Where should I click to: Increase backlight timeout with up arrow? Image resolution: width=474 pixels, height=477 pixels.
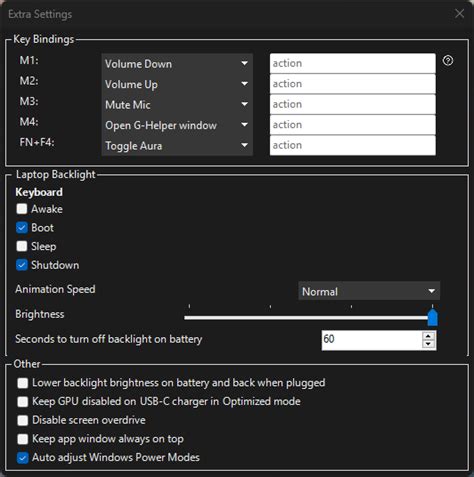tap(429, 336)
